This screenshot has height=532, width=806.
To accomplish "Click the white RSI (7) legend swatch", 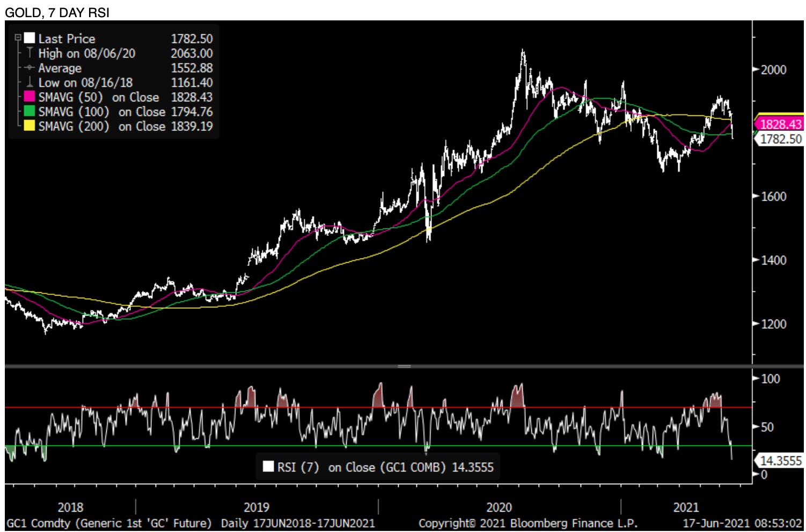I will coord(268,466).
